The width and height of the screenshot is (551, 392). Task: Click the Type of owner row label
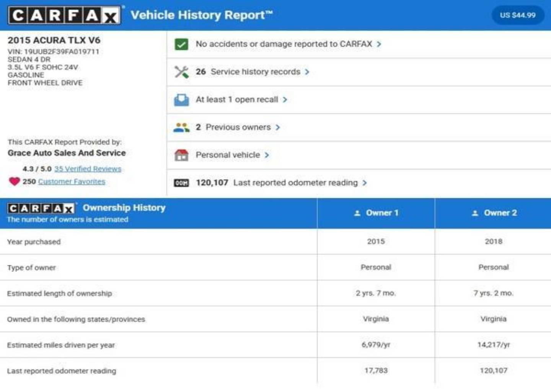(31, 268)
